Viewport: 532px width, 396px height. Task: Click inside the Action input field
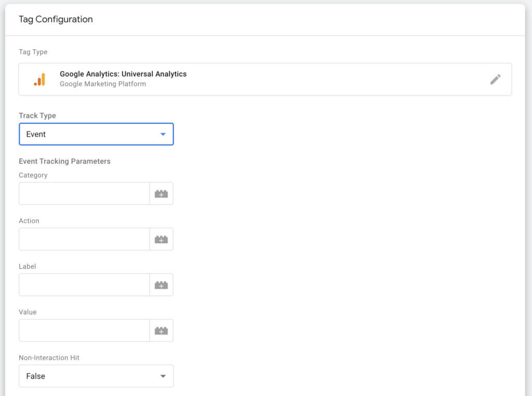tap(83, 239)
